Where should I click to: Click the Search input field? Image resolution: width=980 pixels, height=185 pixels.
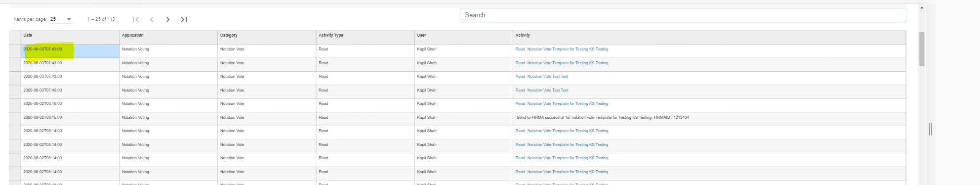coord(683,15)
